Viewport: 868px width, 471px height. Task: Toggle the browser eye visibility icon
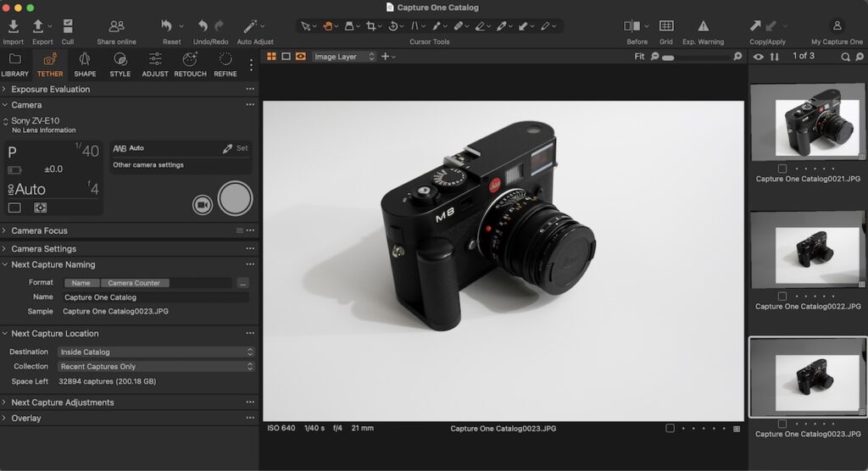pyautogui.click(x=759, y=57)
